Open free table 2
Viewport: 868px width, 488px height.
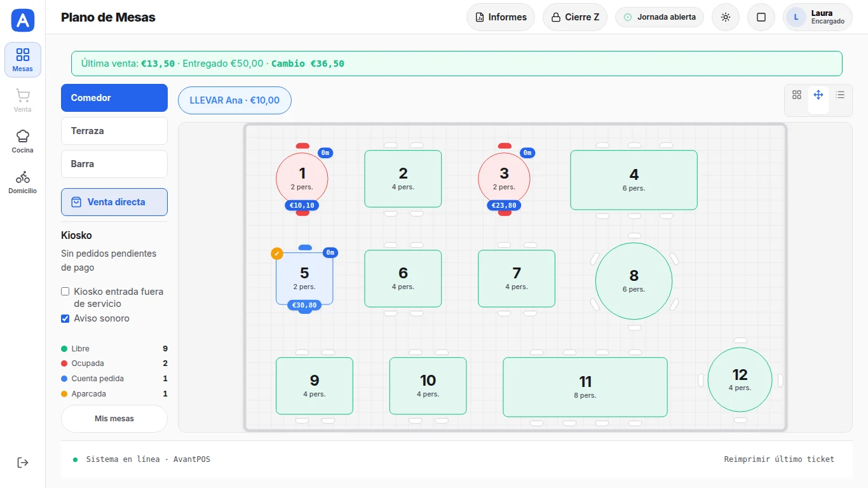click(403, 179)
